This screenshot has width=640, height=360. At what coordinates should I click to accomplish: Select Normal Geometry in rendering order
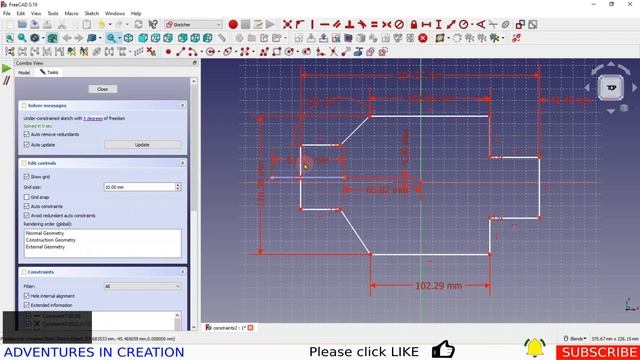coord(45,233)
